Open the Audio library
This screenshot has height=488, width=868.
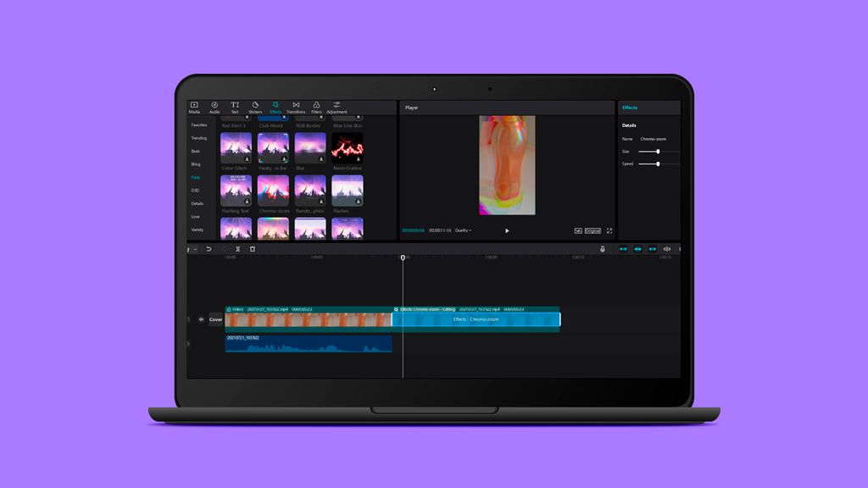pyautogui.click(x=214, y=107)
